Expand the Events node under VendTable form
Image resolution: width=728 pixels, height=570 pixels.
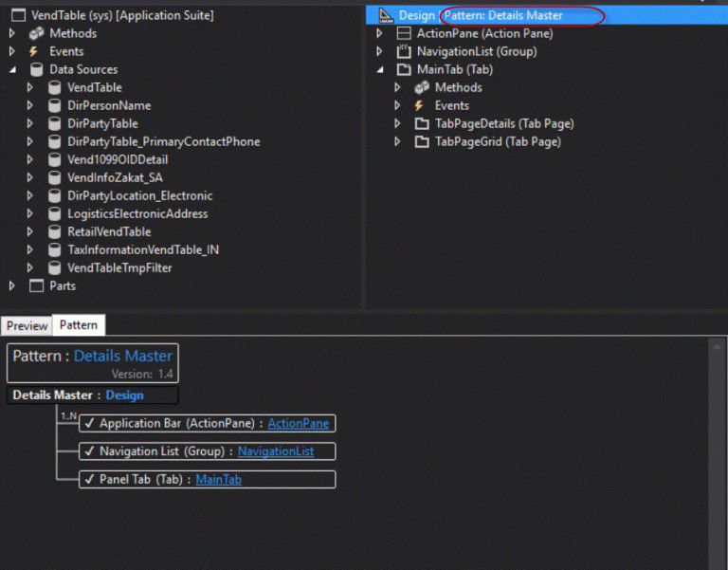(x=12, y=51)
